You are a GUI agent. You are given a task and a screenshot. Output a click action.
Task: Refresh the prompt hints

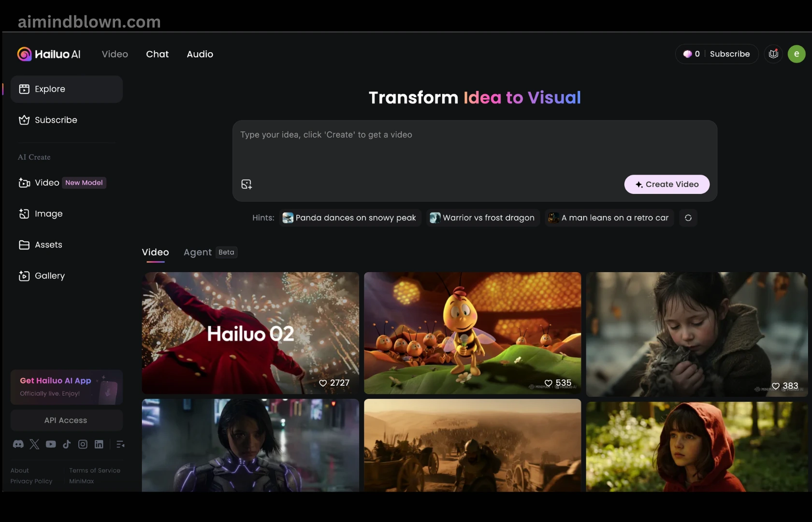click(x=688, y=218)
